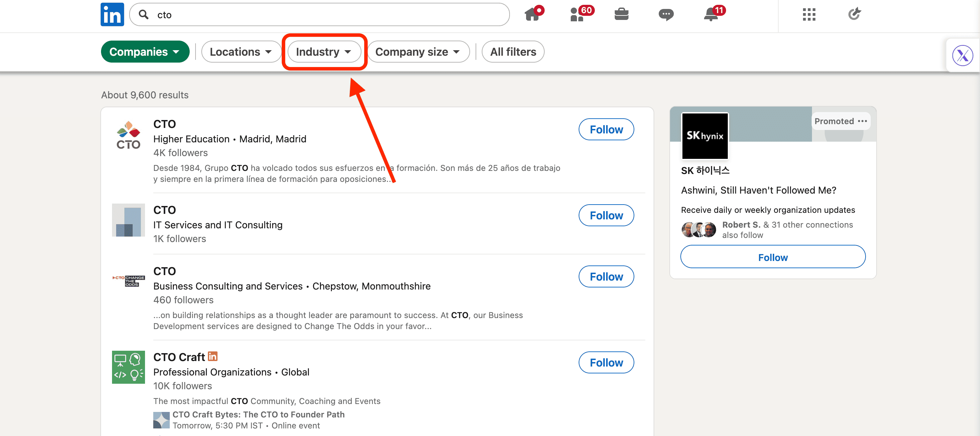Click the LinkedIn logo icon
The image size is (980, 436).
point(112,14)
